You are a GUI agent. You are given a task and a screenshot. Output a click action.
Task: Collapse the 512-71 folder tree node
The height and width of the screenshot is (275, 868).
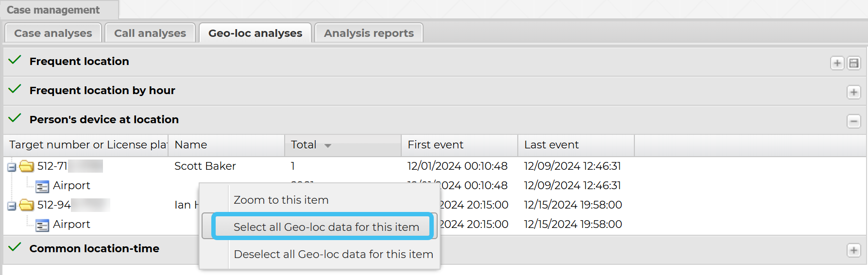(12, 167)
